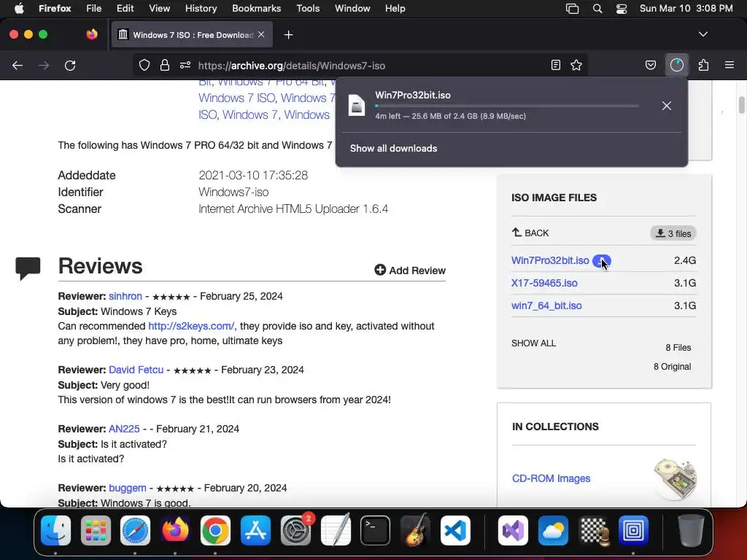Open the win7_64_bit.iso link
Image resolution: width=747 pixels, height=560 pixels.
point(546,306)
